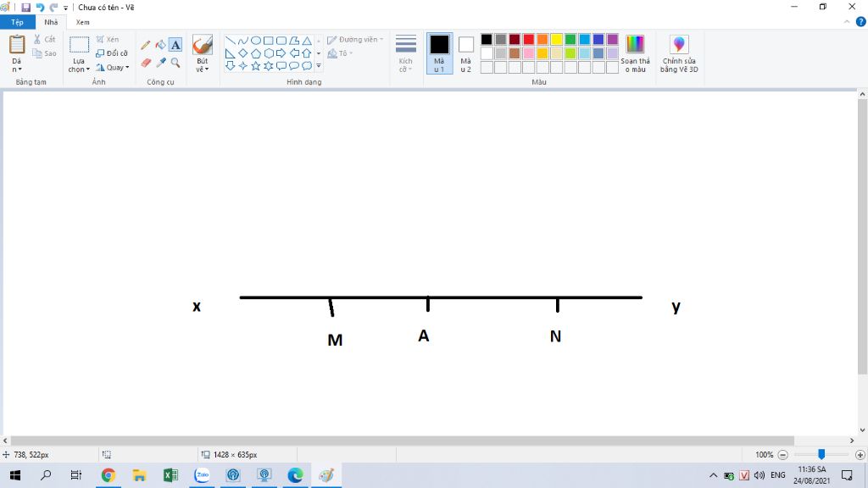Screen dimensions: 868x488
Task: Choose the Right arrow shape
Action: 281,53
